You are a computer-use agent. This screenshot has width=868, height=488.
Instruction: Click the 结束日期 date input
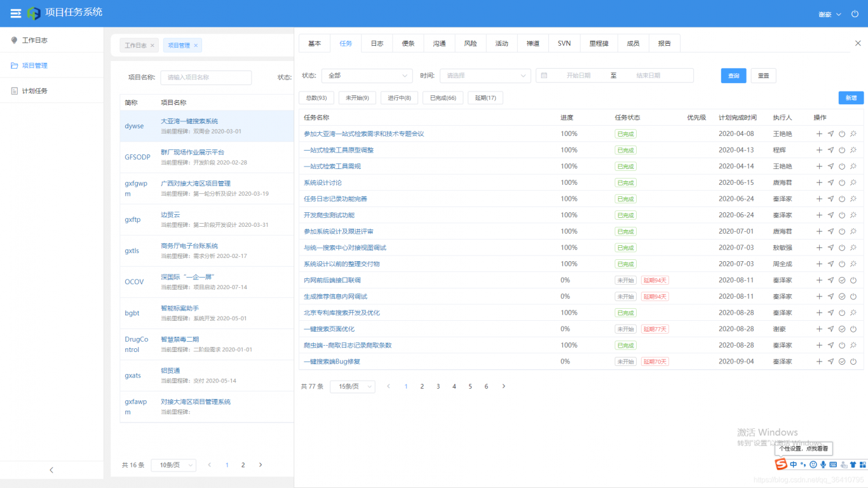[648, 76]
